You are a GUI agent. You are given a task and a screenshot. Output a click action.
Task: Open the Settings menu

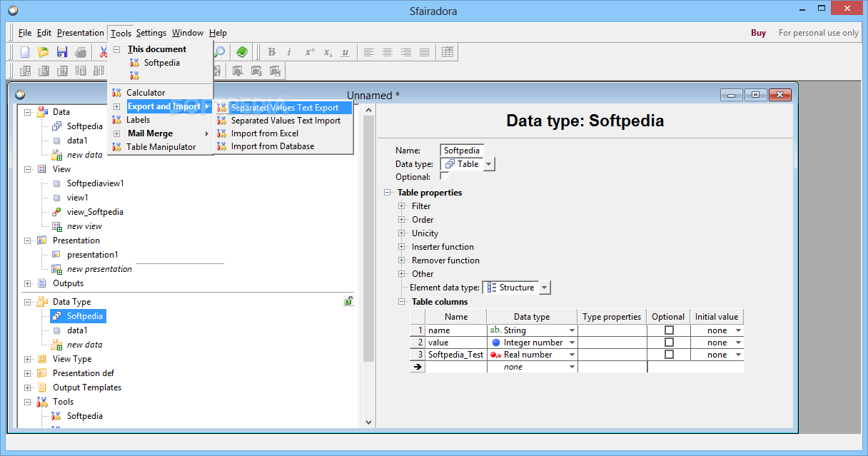(151, 33)
